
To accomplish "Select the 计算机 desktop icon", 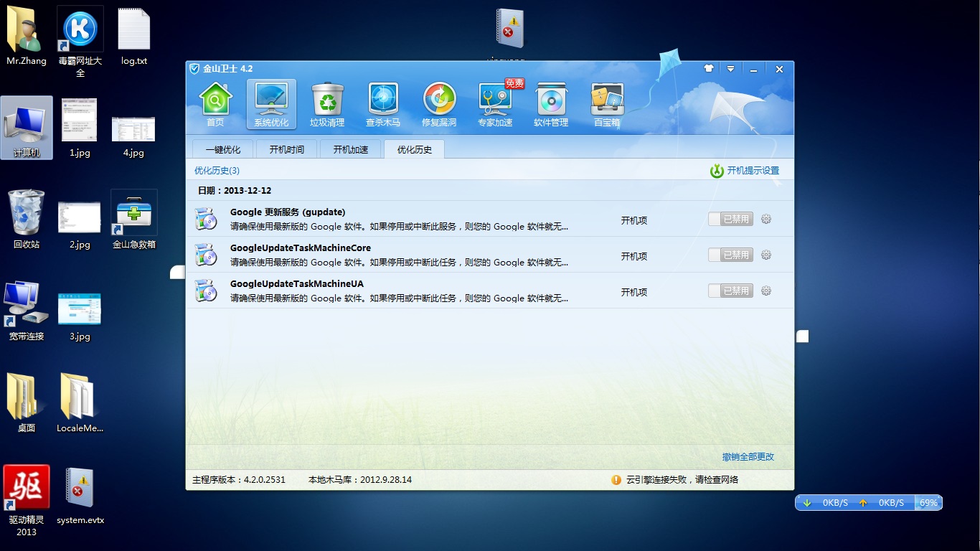I will pos(27,128).
